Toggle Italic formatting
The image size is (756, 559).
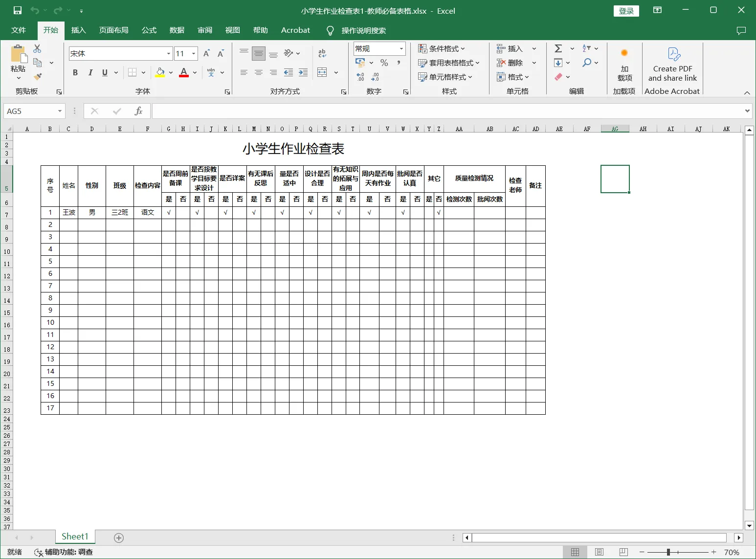click(x=90, y=72)
